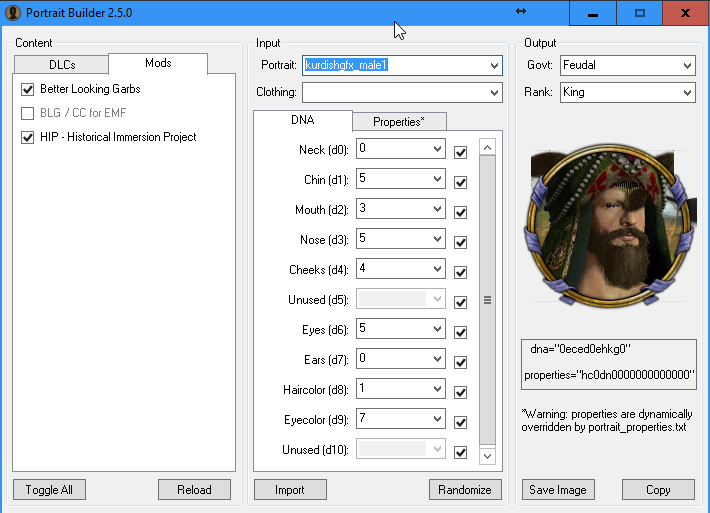The height and width of the screenshot is (513, 710).
Task: Expand the Eyecolor (d9) value dropdown
Action: [x=437, y=418]
